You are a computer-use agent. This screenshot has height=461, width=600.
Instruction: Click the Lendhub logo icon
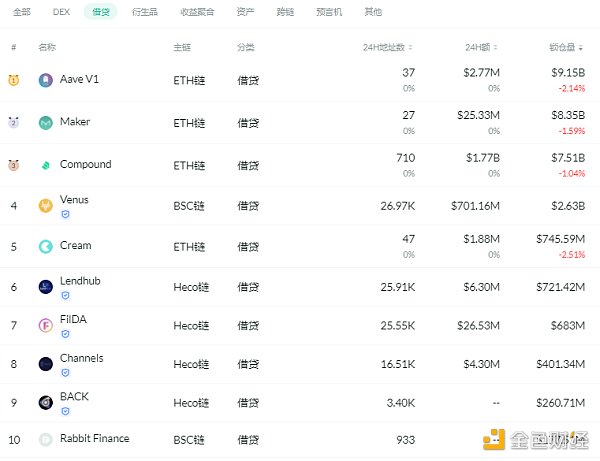tap(46, 287)
